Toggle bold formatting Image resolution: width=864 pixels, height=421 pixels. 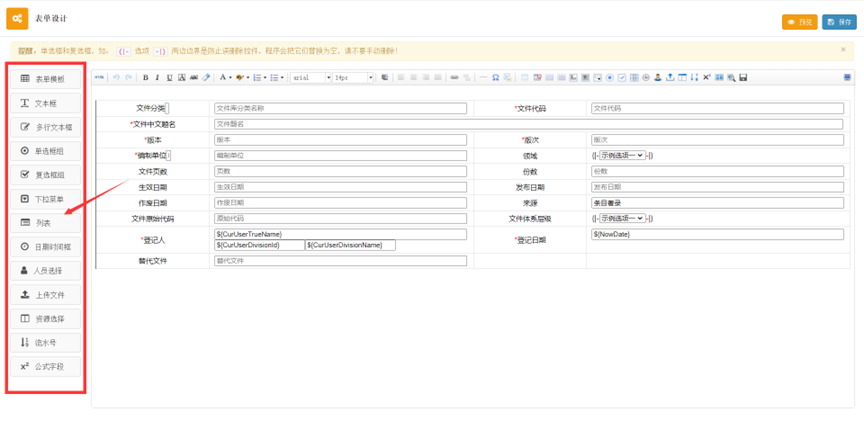145,78
